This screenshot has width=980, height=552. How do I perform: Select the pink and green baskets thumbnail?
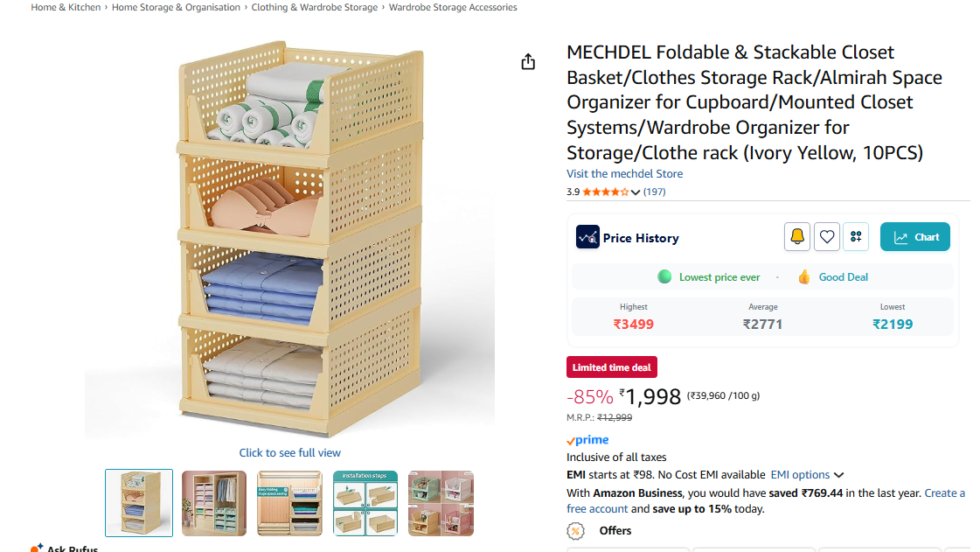pos(441,503)
